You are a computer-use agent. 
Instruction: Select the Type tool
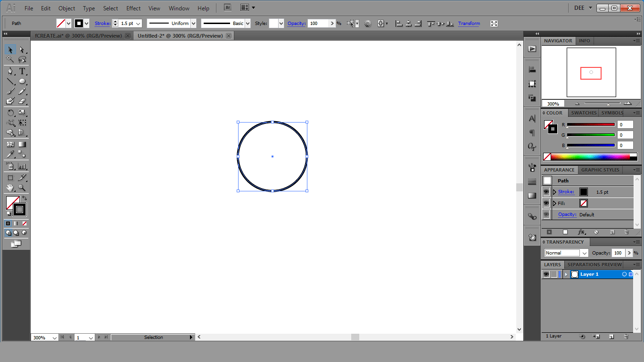click(x=22, y=71)
